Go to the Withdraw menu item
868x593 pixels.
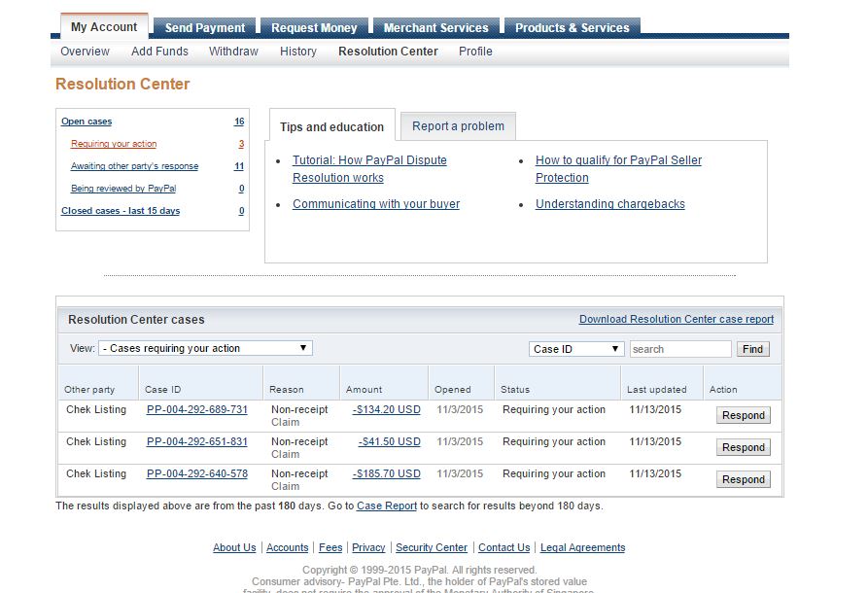point(233,52)
